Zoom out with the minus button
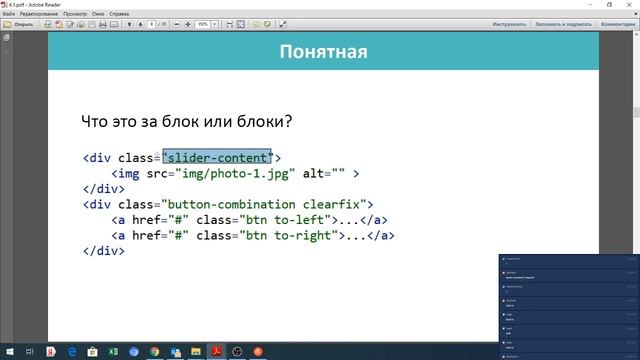 tap(177, 24)
